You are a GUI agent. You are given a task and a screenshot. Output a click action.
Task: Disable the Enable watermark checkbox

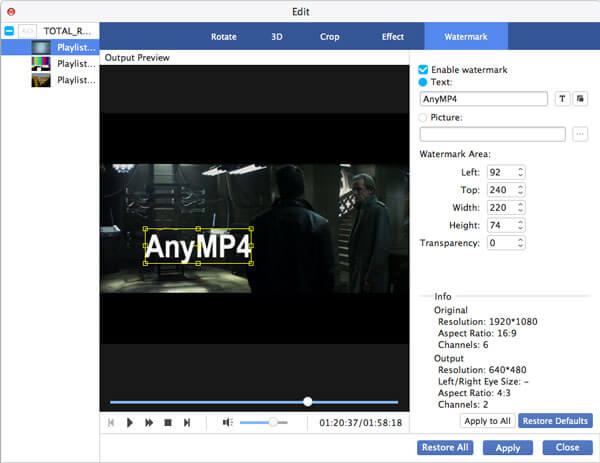click(x=423, y=70)
